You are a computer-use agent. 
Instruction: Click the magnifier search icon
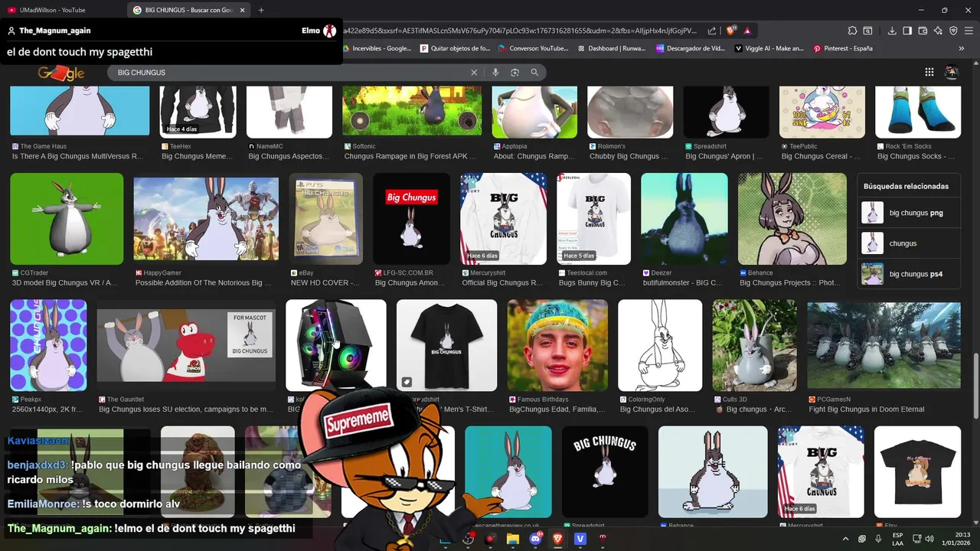[x=534, y=73]
